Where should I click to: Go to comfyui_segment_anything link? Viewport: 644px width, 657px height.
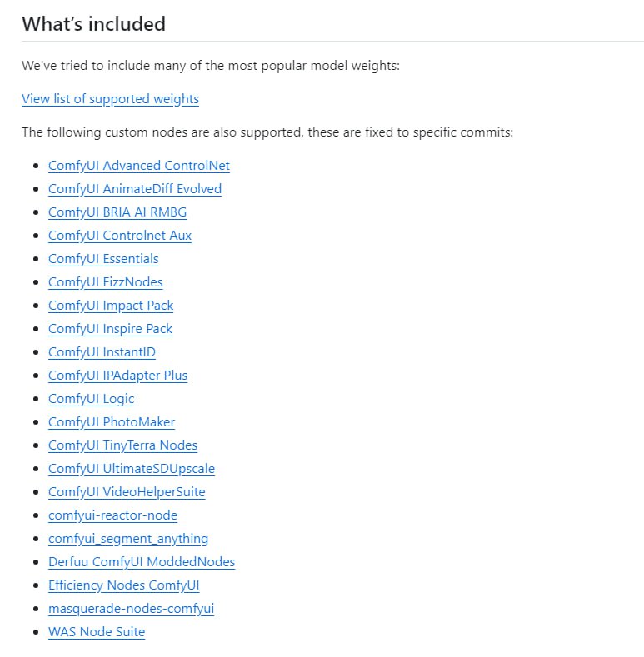click(x=128, y=539)
